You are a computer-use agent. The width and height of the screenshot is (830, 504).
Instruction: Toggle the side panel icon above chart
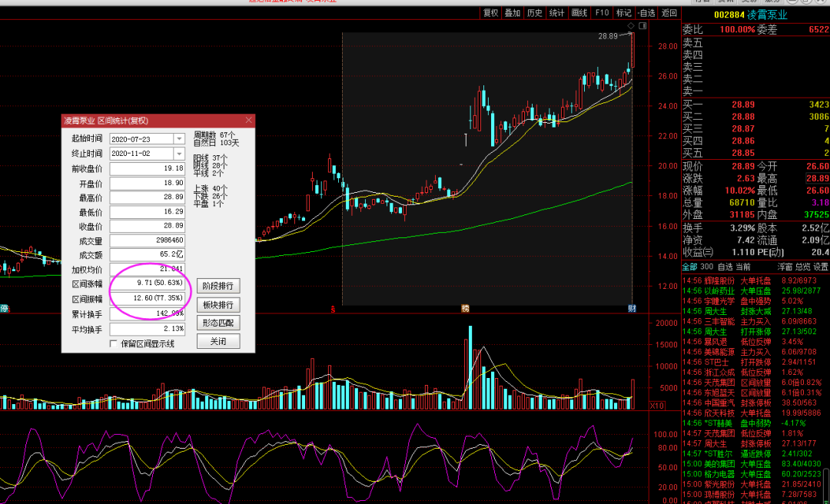pyautogui.click(x=642, y=26)
